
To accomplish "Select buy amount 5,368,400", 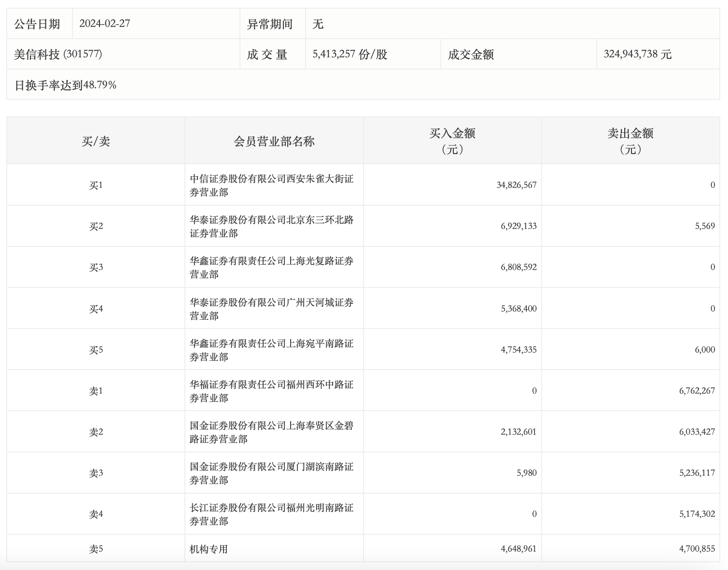I will pos(518,309).
